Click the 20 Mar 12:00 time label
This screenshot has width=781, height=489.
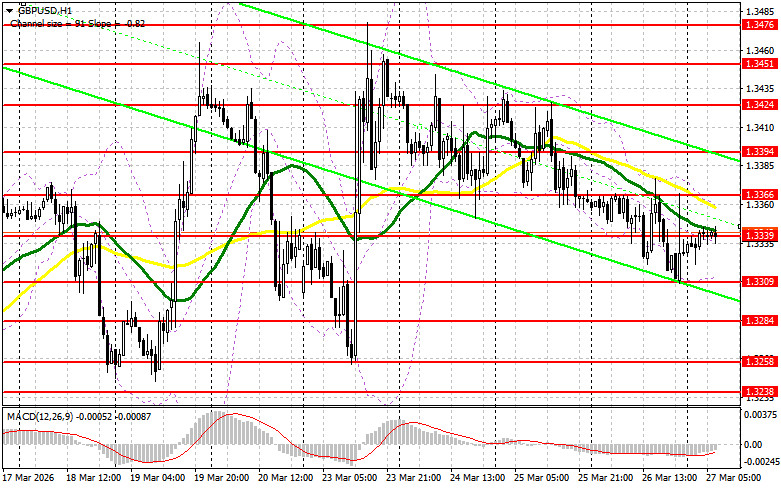click(x=285, y=478)
